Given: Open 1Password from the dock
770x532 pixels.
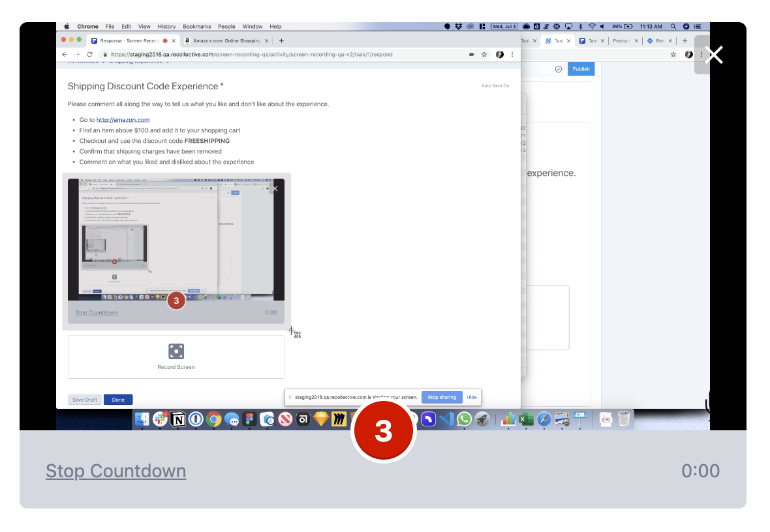Looking at the screenshot, I should [x=196, y=419].
